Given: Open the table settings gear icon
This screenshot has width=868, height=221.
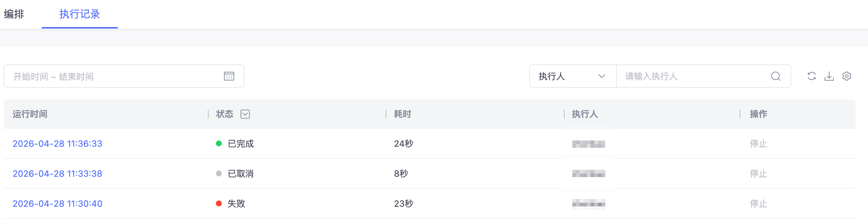Looking at the screenshot, I should [847, 76].
